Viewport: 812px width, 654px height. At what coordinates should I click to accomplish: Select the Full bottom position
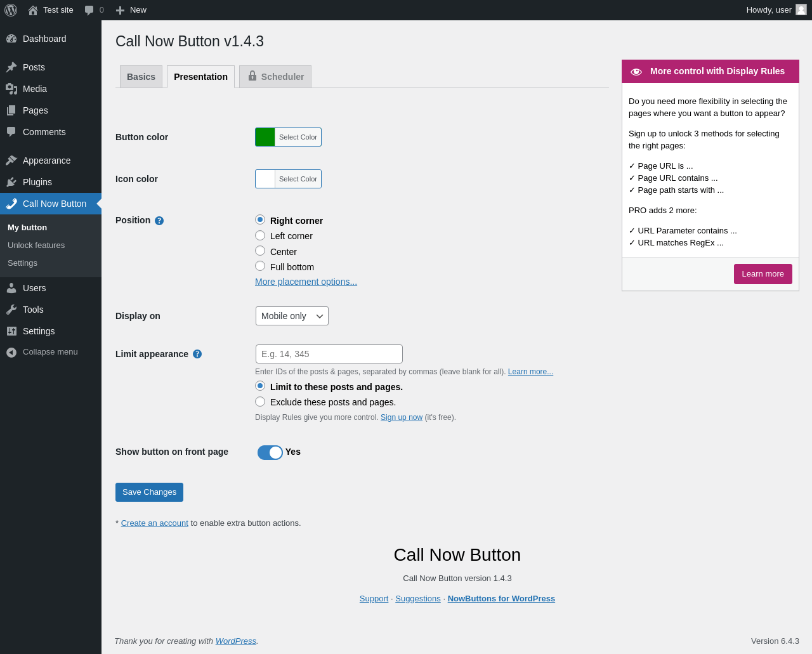click(x=260, y=266)
